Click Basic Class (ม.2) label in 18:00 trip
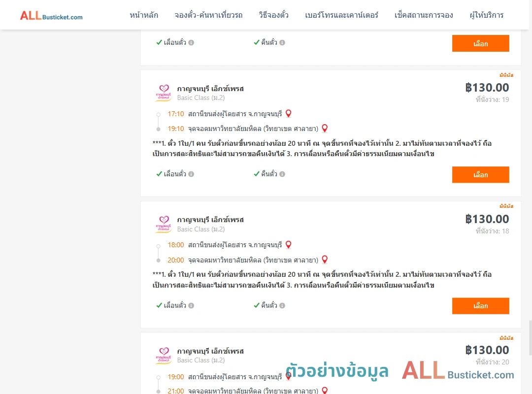 pos(201,229)
